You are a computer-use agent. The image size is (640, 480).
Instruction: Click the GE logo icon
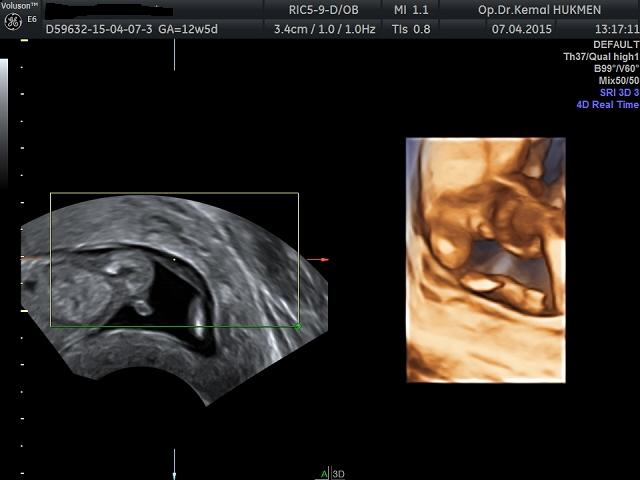click(x=13, y=22)
